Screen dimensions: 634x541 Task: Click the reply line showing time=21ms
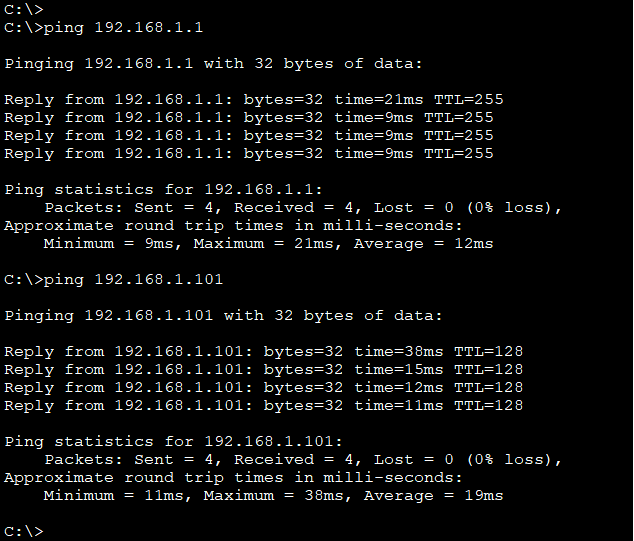pyautogui.click(x=248, y=99)
